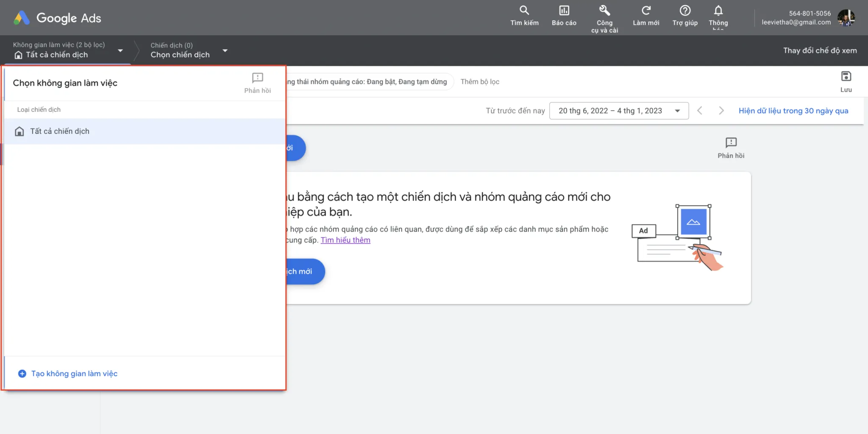The image size is (868, 434).
Task: Click Phản hồi icon below the date range
Action: pos(731,148)
